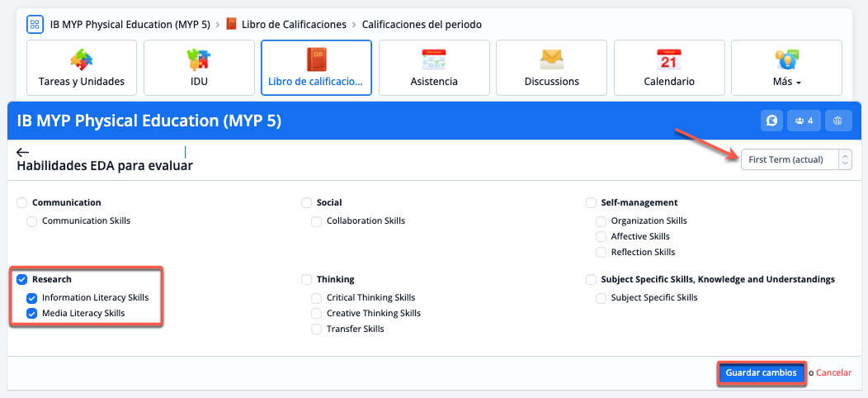Enable Critical Thinking Skills checkbox
The image size is (868, 398).
coord(316,297)
